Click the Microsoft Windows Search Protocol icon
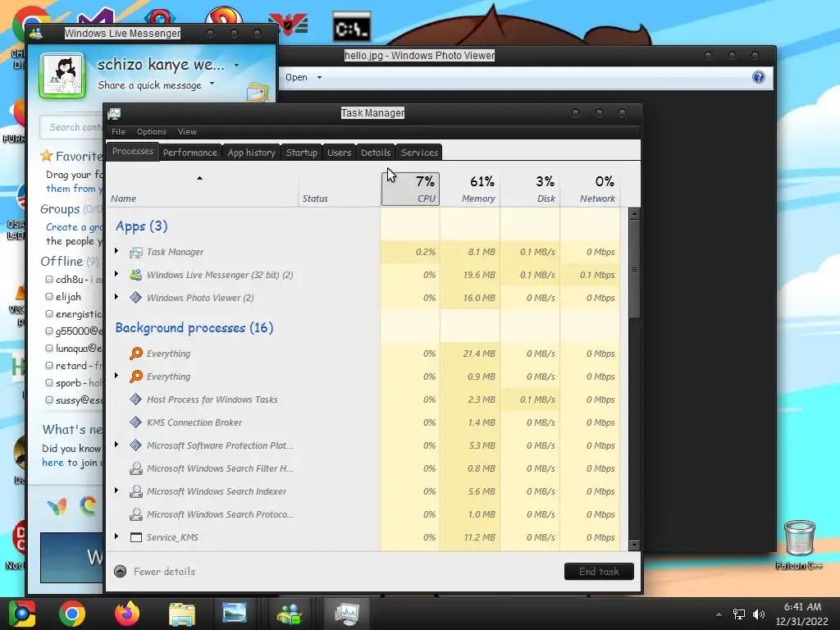Viewport: 840px width, 630px height. point(136,514)
